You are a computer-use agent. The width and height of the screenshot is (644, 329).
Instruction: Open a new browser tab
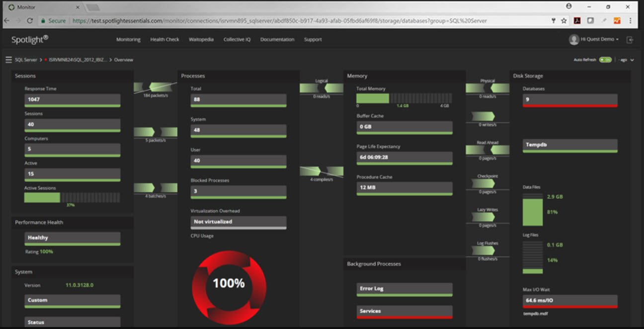pyautogui.click(x=92, y=7)
